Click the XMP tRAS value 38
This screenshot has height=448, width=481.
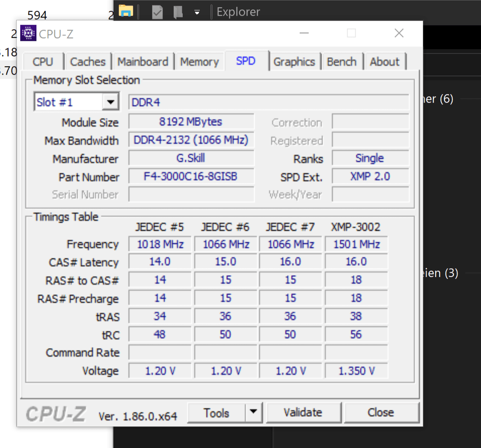tap(356, 316)
